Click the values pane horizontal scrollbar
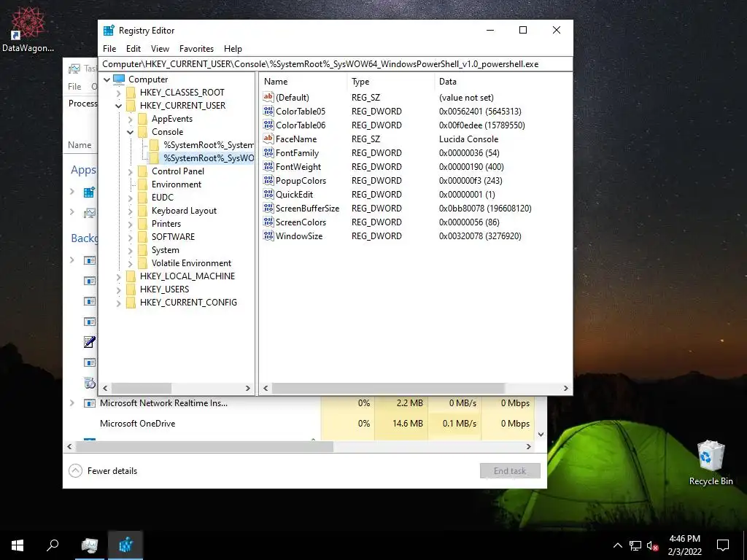This screenshot has height=560, width=747. coord(388,388)
